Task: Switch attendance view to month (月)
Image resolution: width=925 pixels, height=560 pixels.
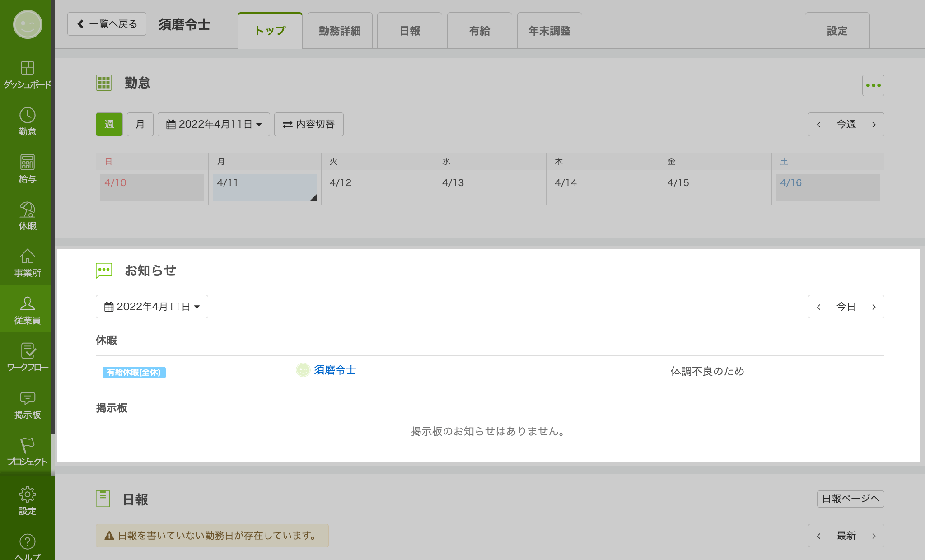Action: coord(140,124)
